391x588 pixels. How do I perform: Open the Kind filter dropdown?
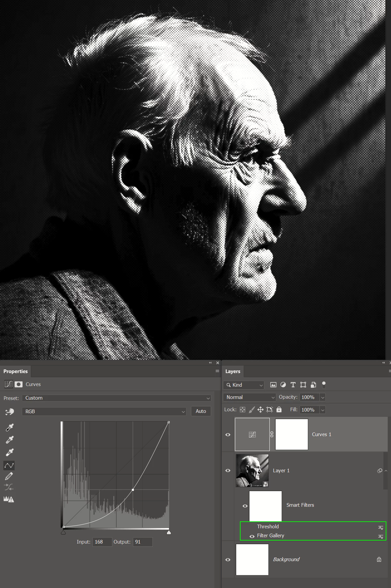pos(244,385)
